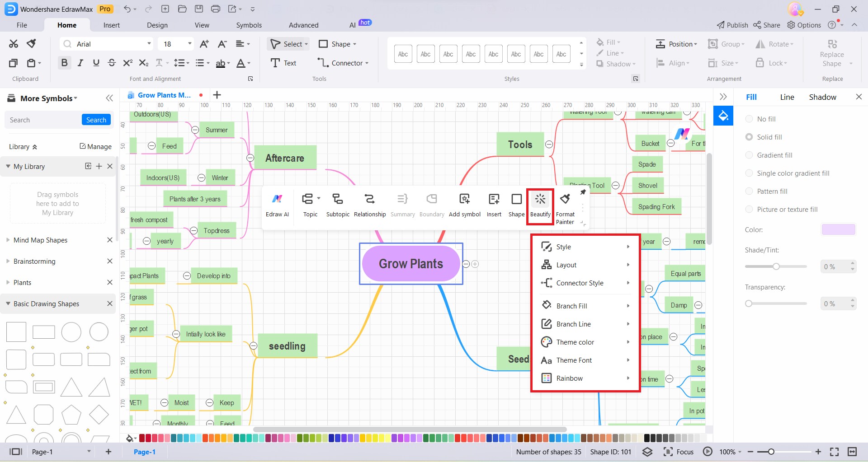868x462 pixels.
Task: Click the Manage library button
Action: (95, 147)
